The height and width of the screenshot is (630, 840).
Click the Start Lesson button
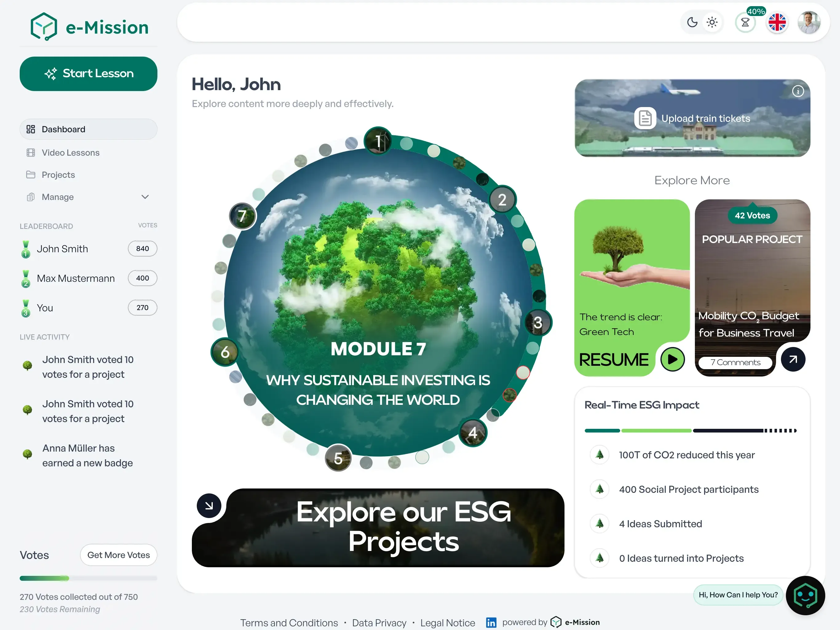coord(89,74)
